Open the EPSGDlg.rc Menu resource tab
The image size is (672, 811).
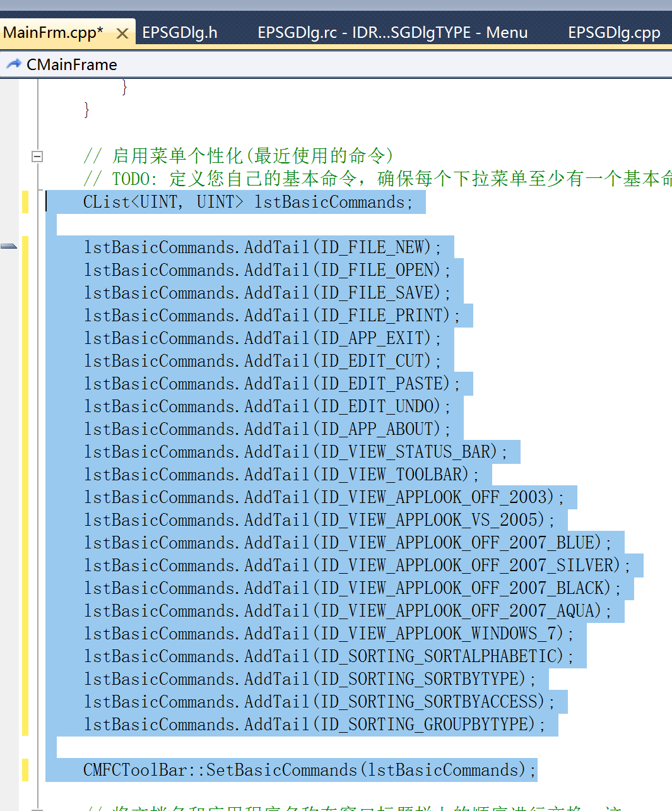pyautogui.click(x=392, y=33)
